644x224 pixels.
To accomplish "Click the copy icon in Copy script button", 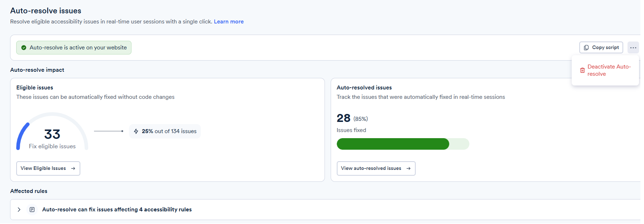I will point(586,48).
